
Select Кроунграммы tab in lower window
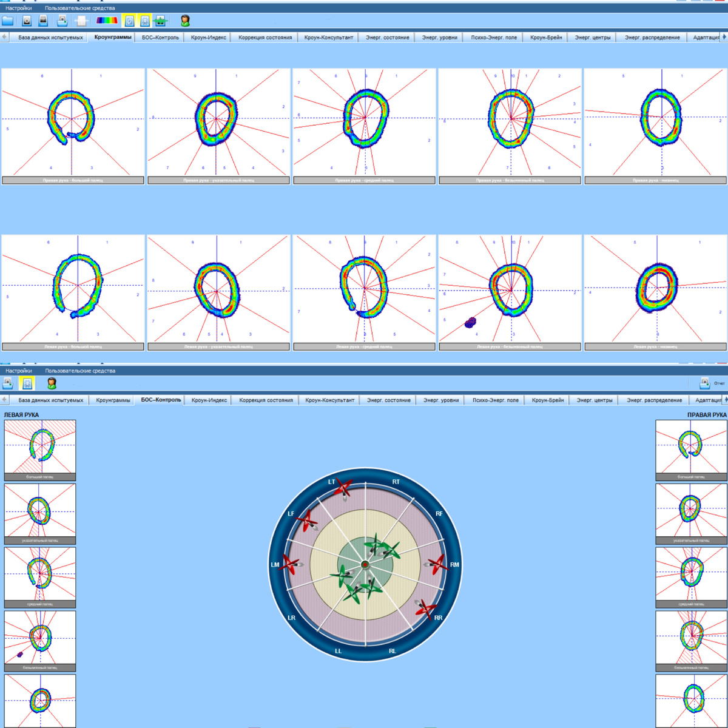click(x=113, y=400)
